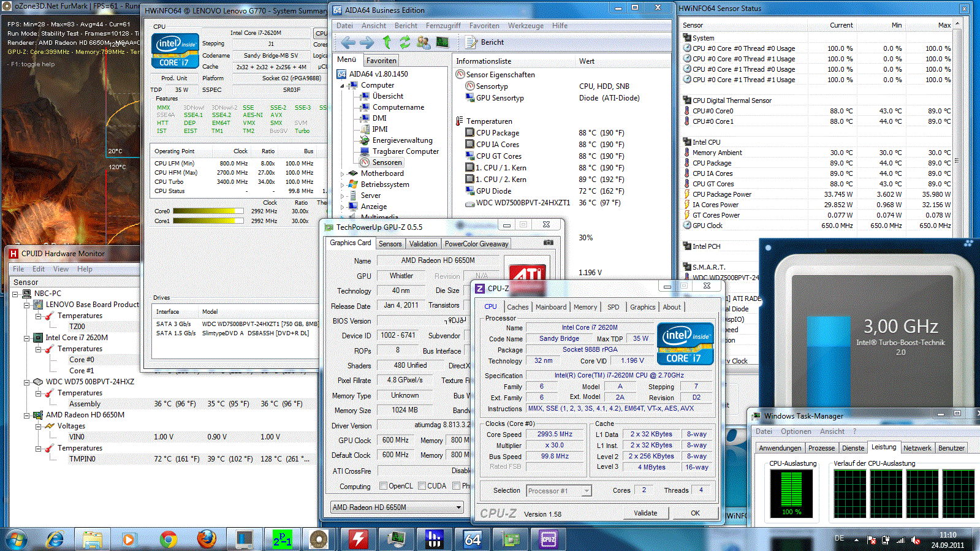This screenshot has height=551, width=980.
Task: Open the AMD Radeon HD 6650M dropdown
Action: 458,507
